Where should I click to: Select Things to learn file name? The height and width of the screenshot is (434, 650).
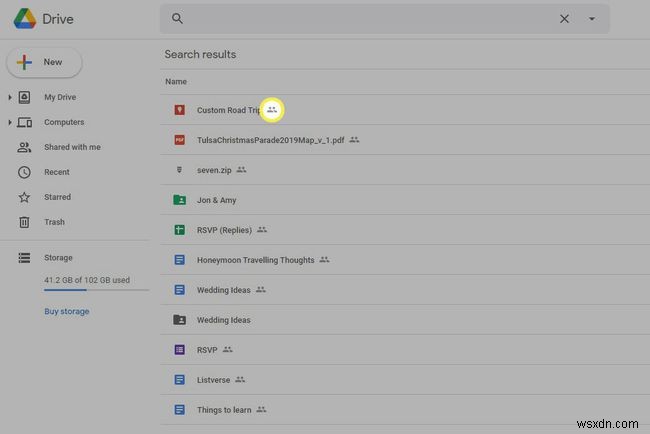[224, 410]
